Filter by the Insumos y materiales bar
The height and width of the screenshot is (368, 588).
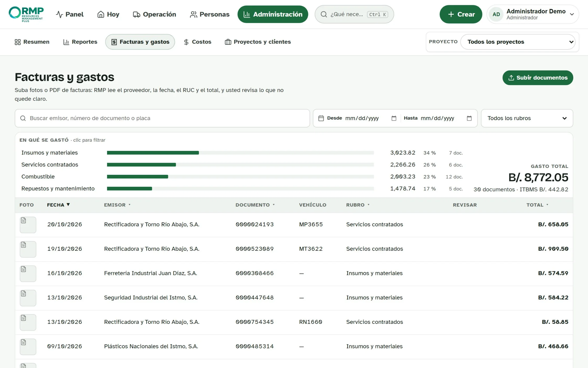[240, 153]
